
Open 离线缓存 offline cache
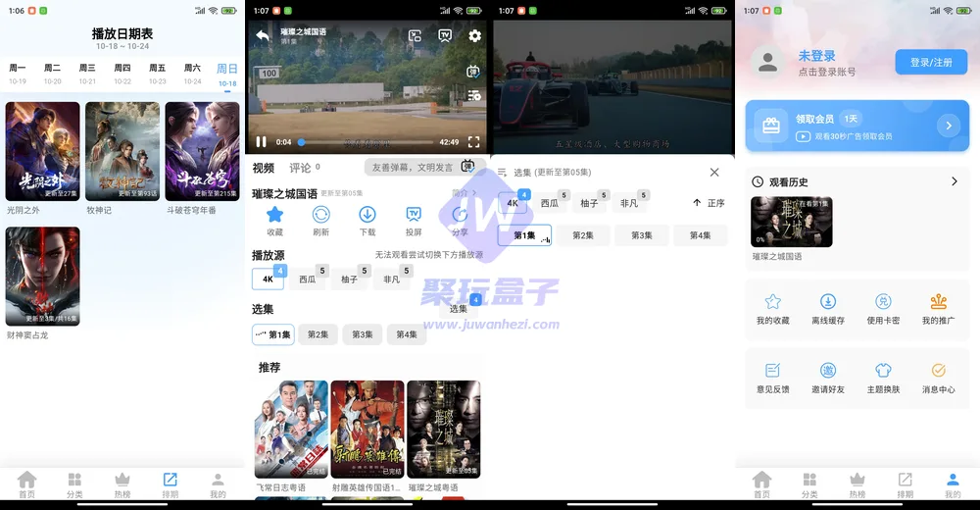pyautogui.click(x=827, y=309)
